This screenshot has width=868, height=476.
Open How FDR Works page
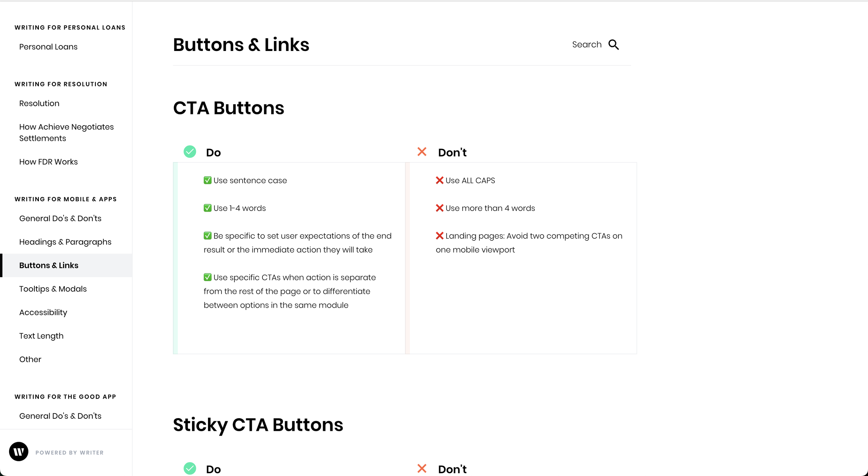(48, 162)
